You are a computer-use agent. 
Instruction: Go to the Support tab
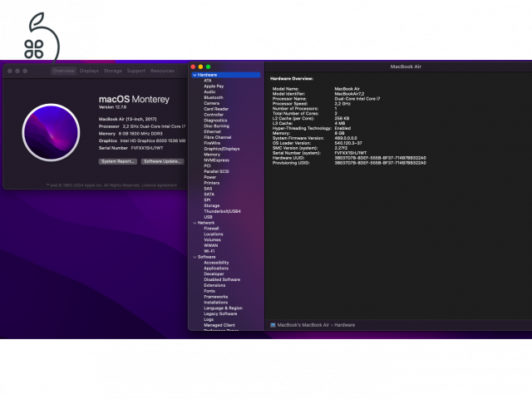[135, 71]
